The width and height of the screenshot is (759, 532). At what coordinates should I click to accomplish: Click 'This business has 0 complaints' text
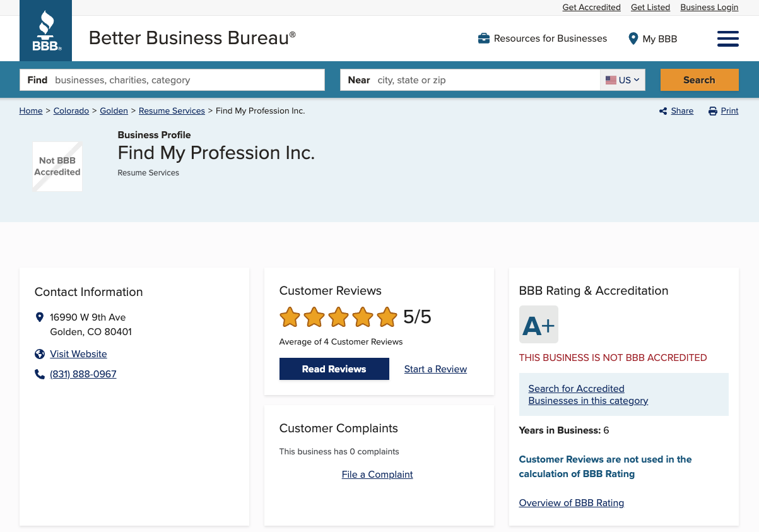point(339,452)
